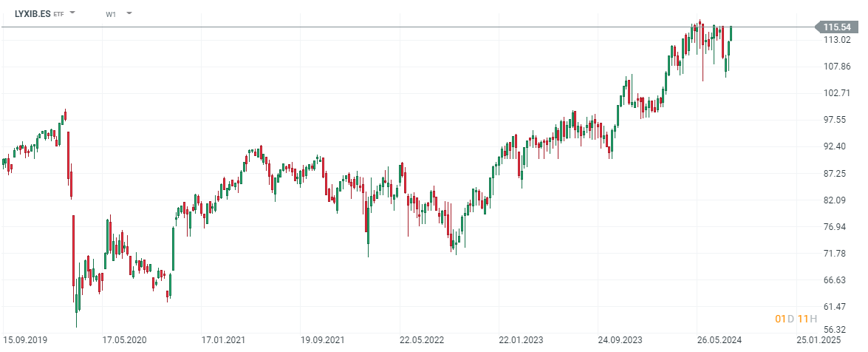The height and width of the screenshot is (352, 868).
Task: Click the 56.32 bottom price label
Action: [836, 331]
